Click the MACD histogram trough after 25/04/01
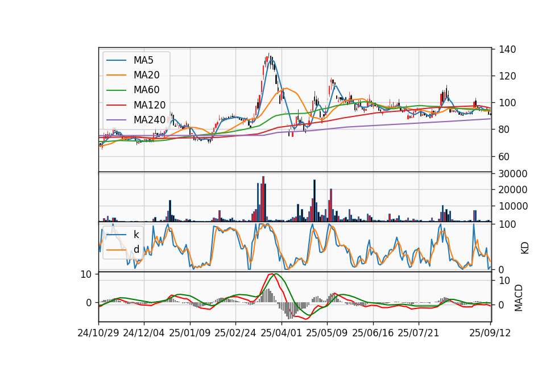Screen dimensions: 546x392 291,311
